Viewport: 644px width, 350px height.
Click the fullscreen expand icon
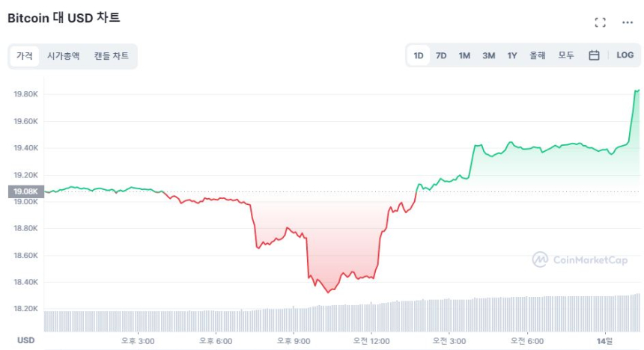point(600,22)
